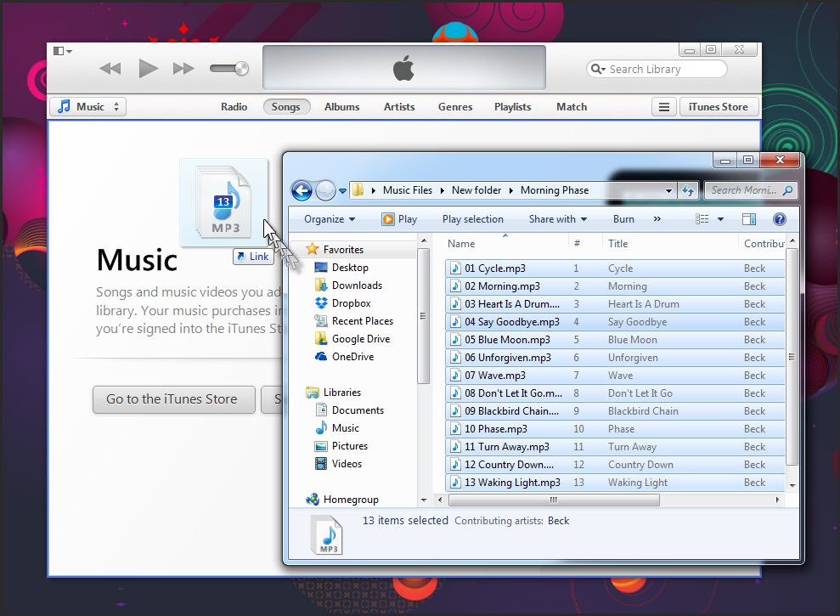840x616 pixels.
Task: Click the music note icon of 05 Blue Moon.mp3
Action: pos(455,340)
